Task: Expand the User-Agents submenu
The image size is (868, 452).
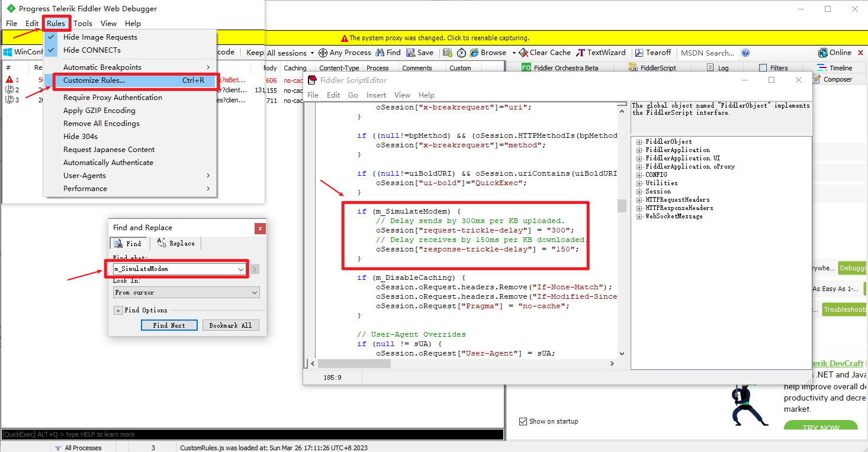Action: 130,175
